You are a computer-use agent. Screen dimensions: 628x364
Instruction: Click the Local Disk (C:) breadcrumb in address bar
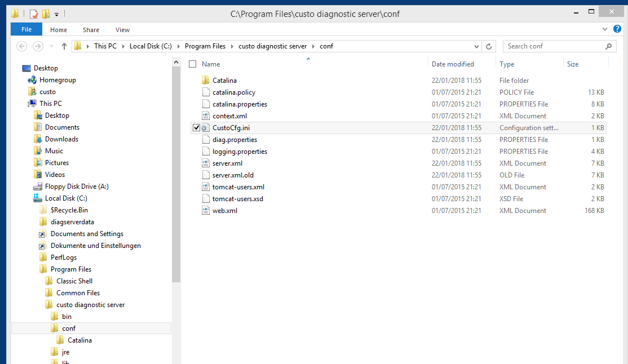(x=151, y=46)
